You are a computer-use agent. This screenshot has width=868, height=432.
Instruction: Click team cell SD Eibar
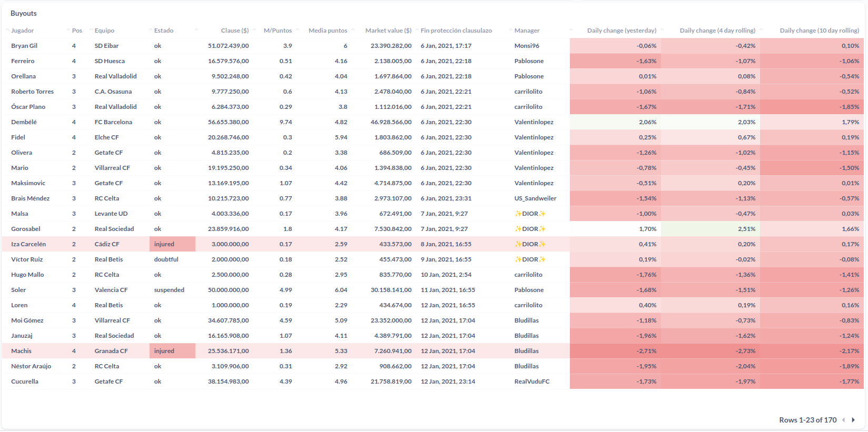pos(106,46)
